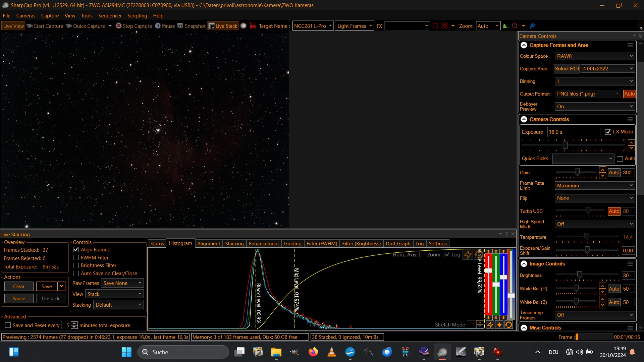
Task: Toggle the LX Mode checkbox
Action: pyautogui.click(x=608, y=132)
